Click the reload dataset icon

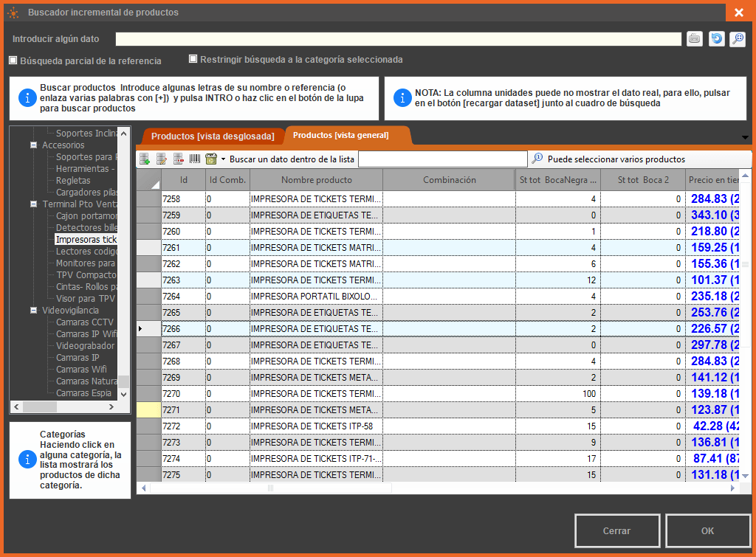click(716, 39)
